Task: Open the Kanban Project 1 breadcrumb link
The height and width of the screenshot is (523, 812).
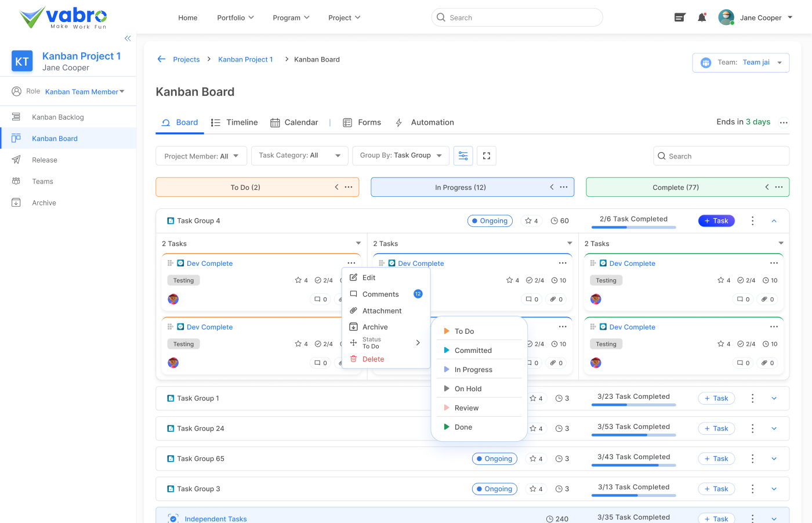Action: 245,59
